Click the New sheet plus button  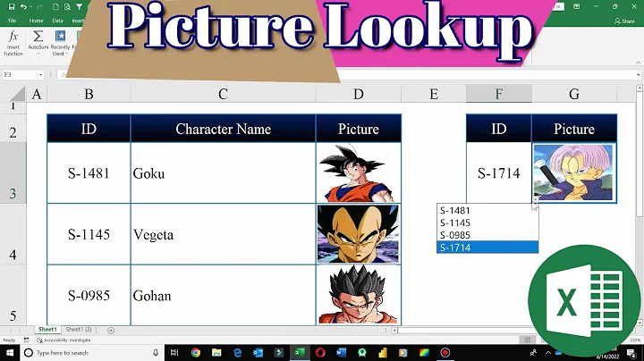[x=111, y=331]
